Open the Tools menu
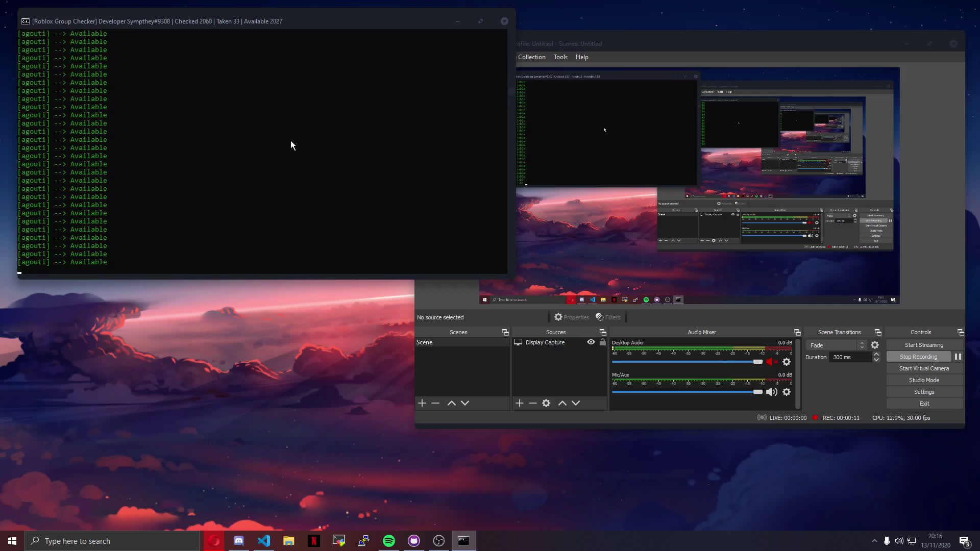This screenshot has height=551, width=980. 560,57
